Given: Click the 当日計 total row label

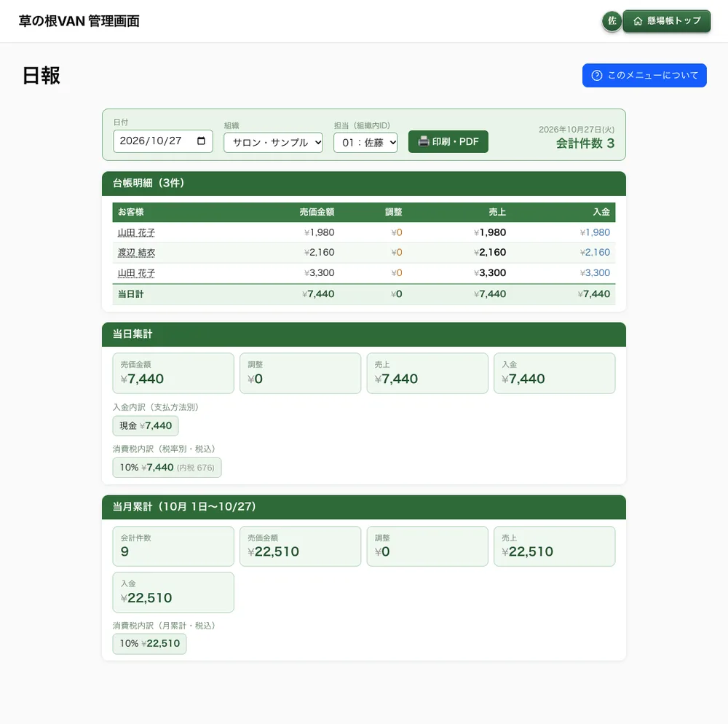Looking at the screenshot, I should 130,294.
